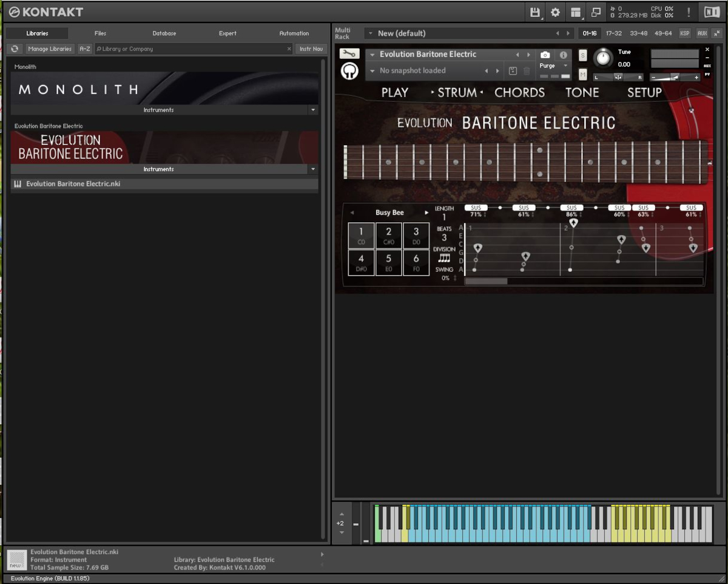Mute the Evolution Baritone Electric instrument
The image size is (728, 584).
pyautogui.click(x=582, y=75)
